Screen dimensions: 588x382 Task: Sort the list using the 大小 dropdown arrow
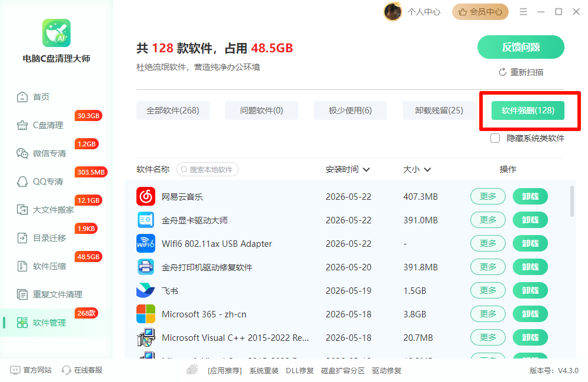click(x=427, y=170)
